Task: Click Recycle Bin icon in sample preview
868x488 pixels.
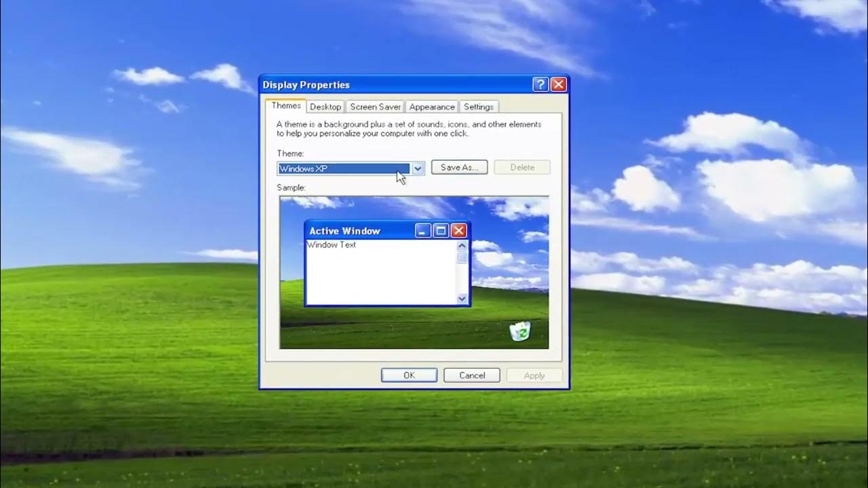Action: (520, 331)
